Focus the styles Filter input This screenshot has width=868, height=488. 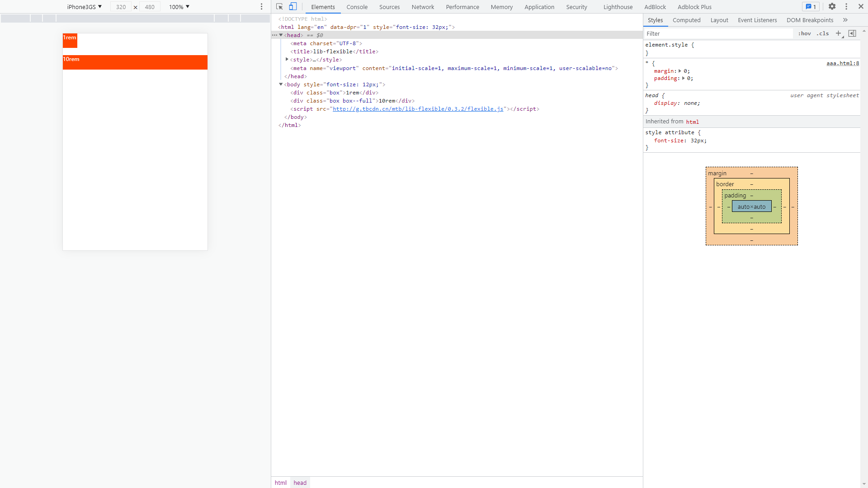click(718, 33)
